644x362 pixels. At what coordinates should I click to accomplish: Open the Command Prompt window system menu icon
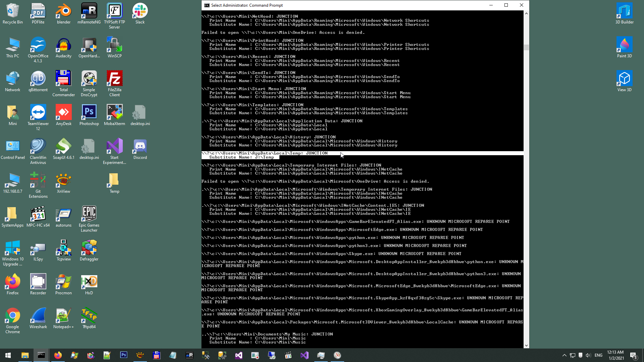point(207,5)
